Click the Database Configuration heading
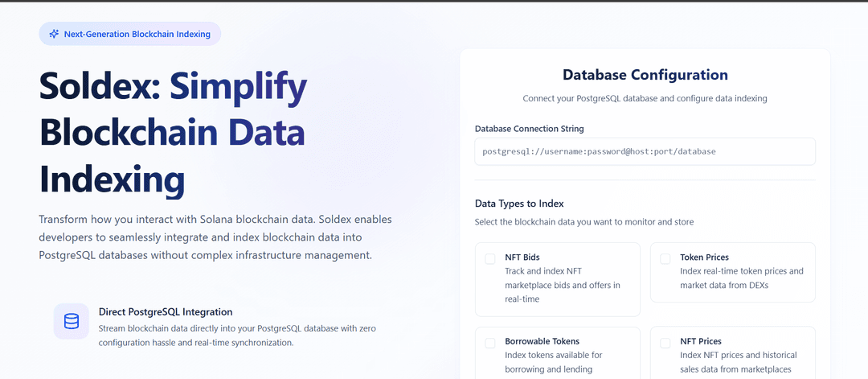The height and width of the screenshot is (379, 868). [645, 75]
